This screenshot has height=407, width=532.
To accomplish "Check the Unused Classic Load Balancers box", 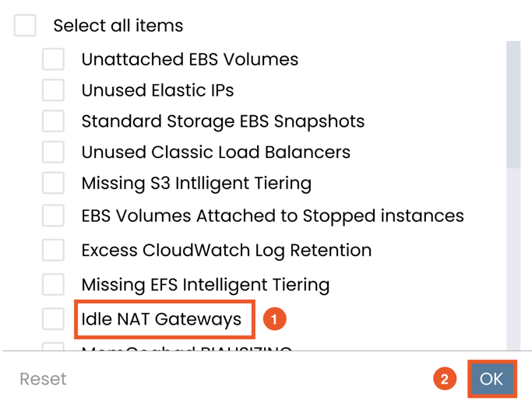I will click(53, 152).
